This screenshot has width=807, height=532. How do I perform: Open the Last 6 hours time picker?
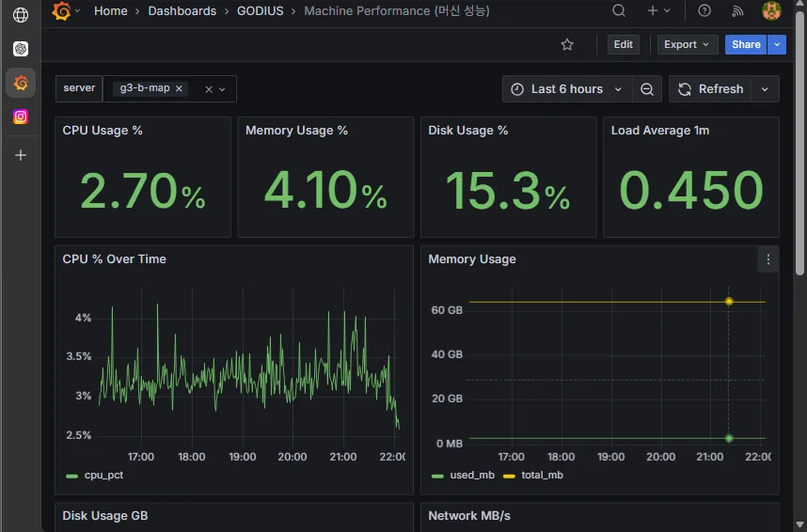(x=566, y=89)
